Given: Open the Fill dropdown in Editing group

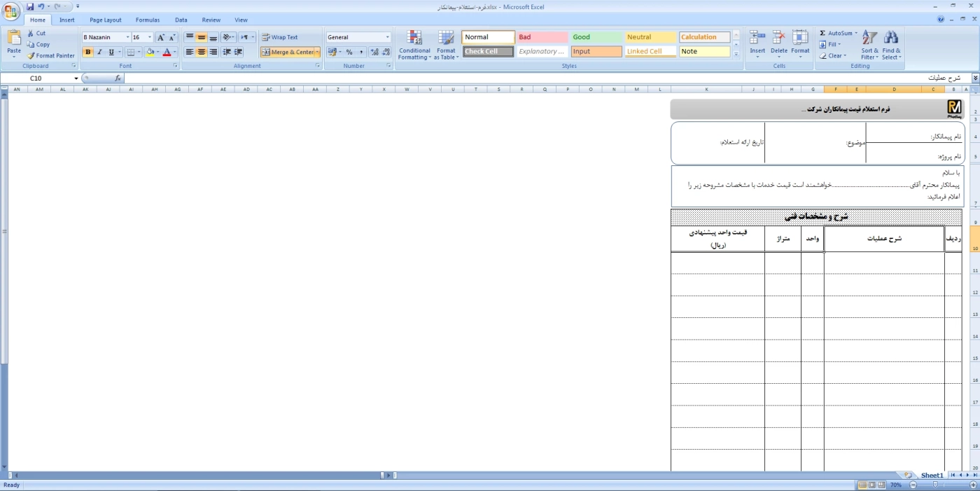Looking at the screenshot, I should [x=839, y=44].
